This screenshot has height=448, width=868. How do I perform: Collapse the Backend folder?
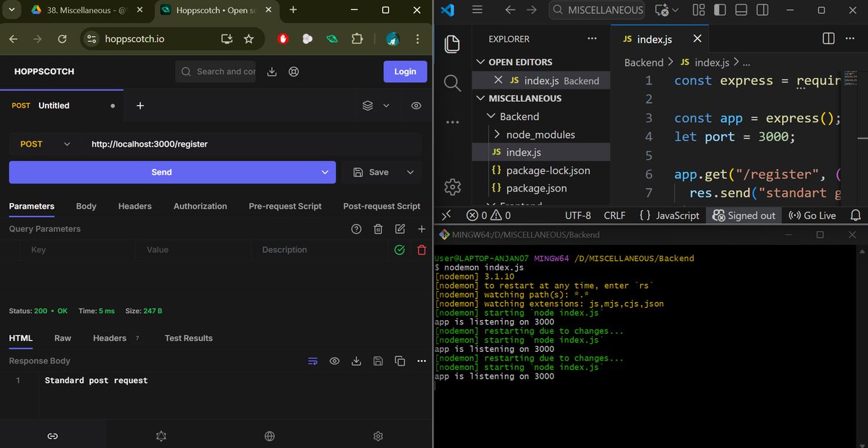(x=491, y=116)
